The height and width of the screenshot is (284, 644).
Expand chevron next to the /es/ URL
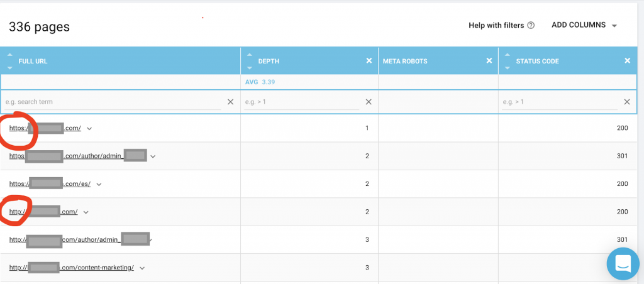(99, 184)
